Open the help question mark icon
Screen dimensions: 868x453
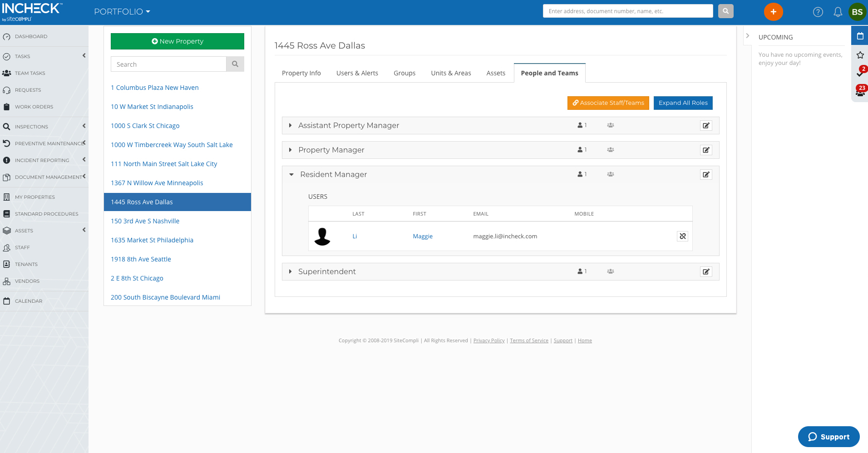[818, 12]
